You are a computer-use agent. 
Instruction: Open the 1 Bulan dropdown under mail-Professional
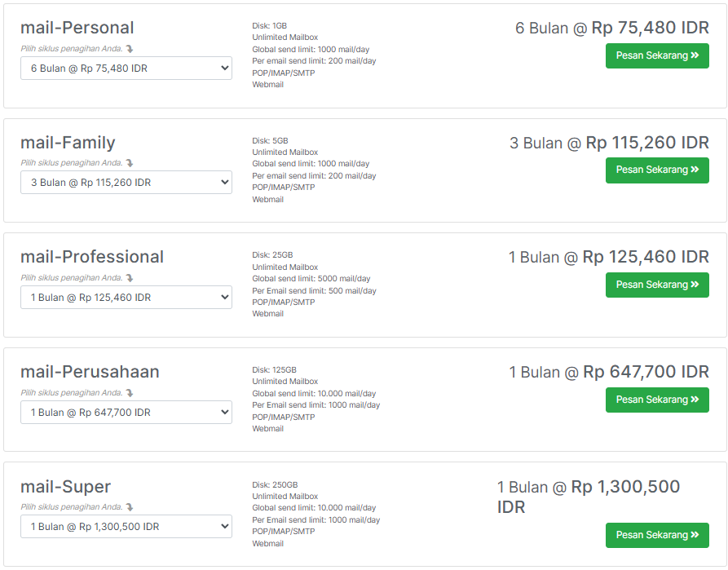(x=126, y=297)
